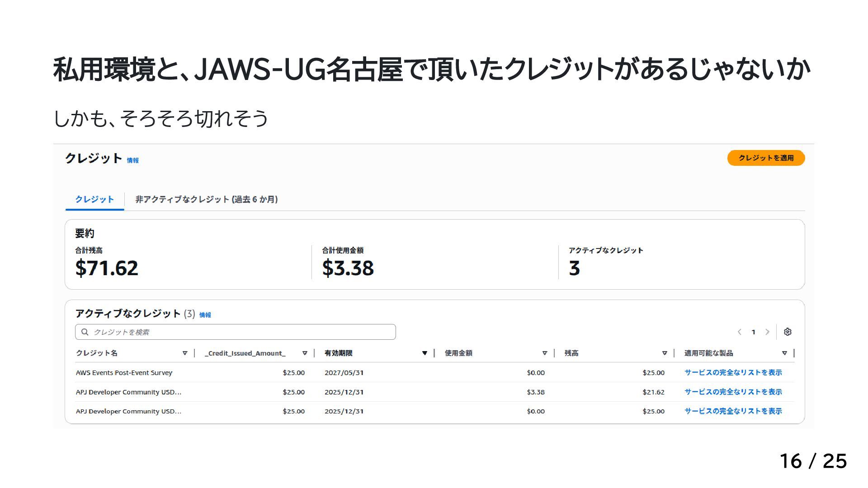Sort by 使用金額 column arrow
Viewport: 868px width, 488px height.
pyautogui.click(x=544, y=353)
